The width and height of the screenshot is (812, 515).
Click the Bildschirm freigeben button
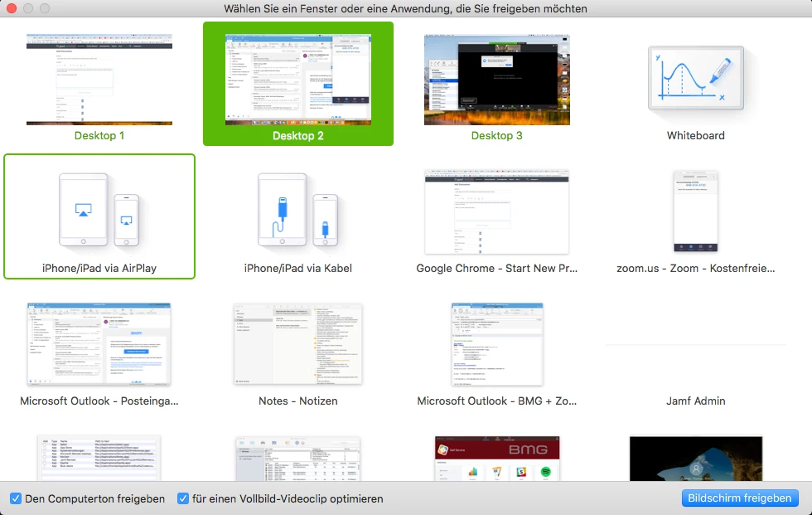pos(740,498)
